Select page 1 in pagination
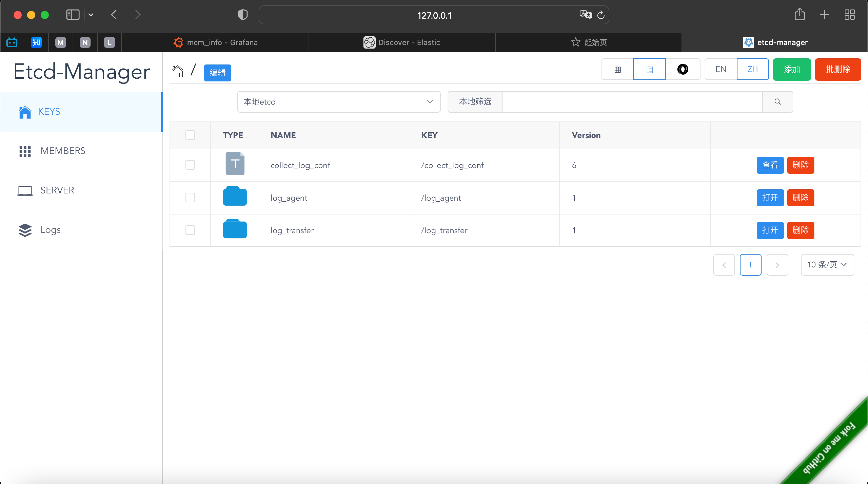 [750, 265]
